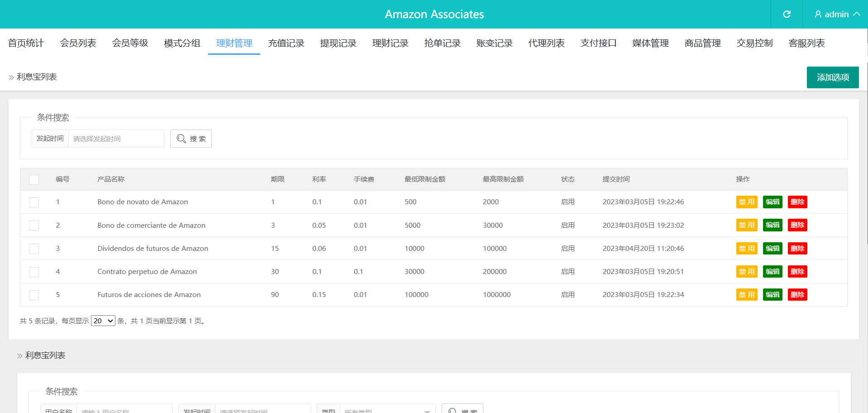Click the maximum amount 1000000 cell

[497, 295]
